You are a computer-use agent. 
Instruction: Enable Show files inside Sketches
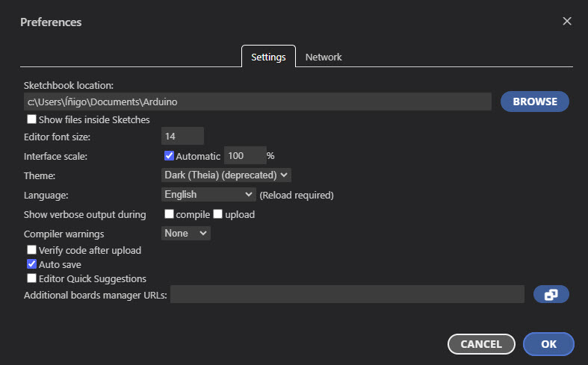tap(32, 119)
